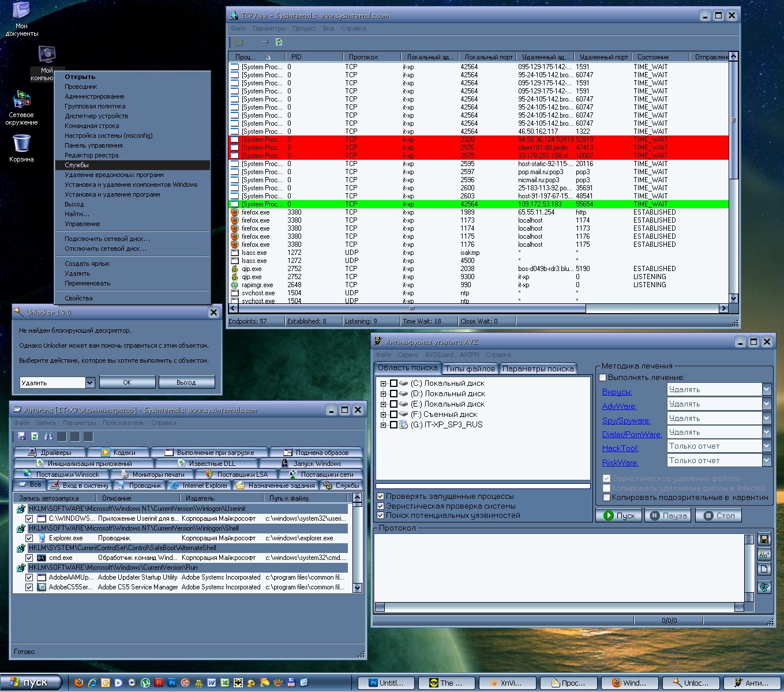Check (F:) Съемный диск checkbox

tap(393, 414)
